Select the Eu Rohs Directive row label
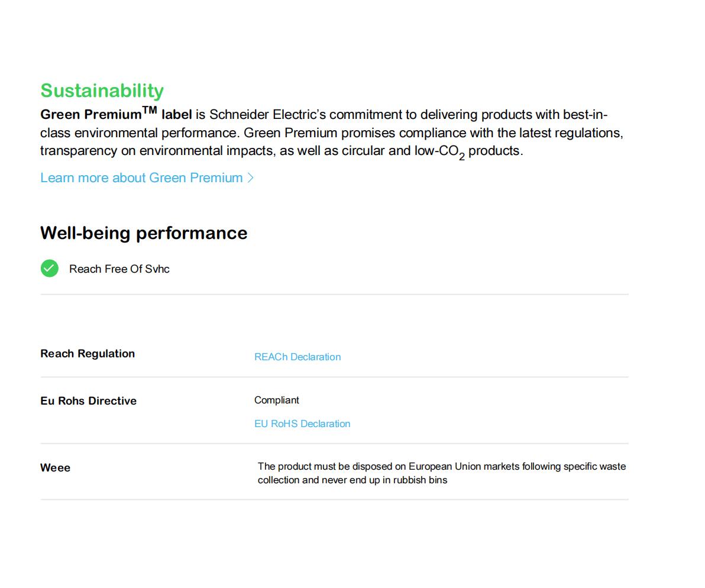This screenshot has width=705, height=588. click(x=88, y=401)
